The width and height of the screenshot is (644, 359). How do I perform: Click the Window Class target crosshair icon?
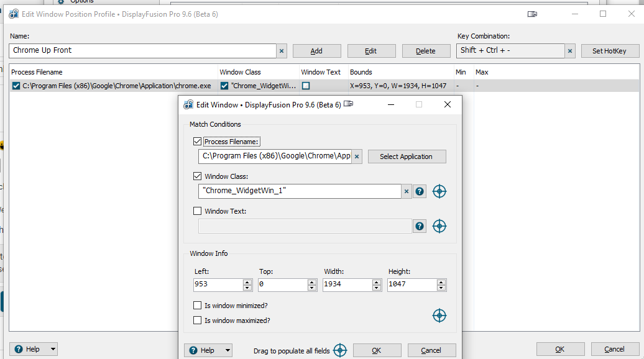click(439, 191)
